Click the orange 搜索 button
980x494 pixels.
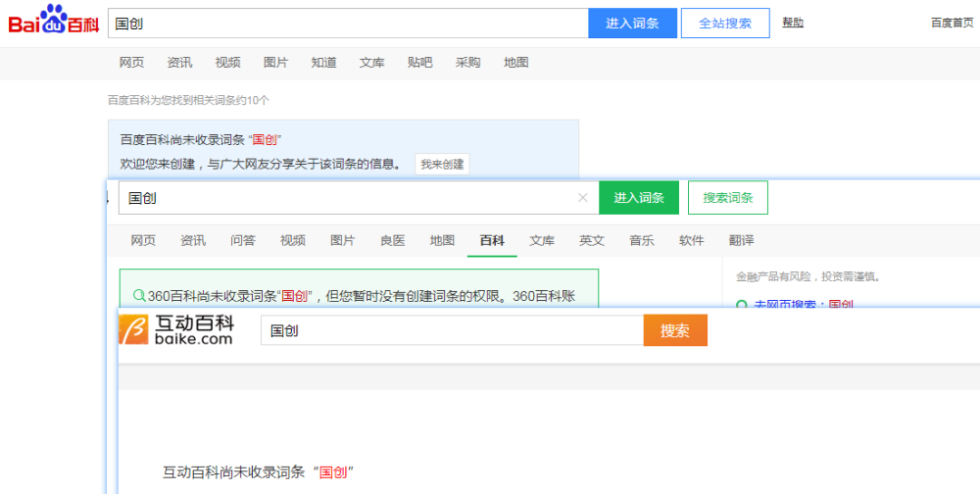674,331
